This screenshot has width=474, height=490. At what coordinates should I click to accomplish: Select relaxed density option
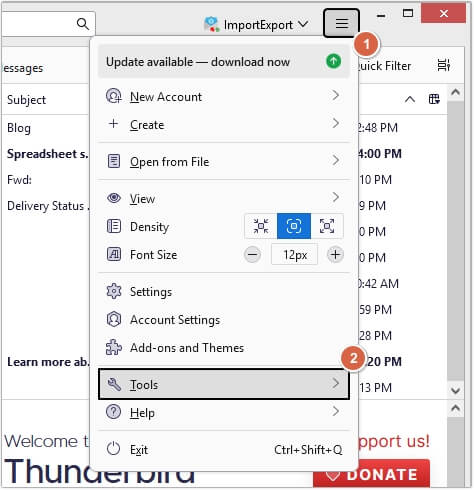coord(327,226)
